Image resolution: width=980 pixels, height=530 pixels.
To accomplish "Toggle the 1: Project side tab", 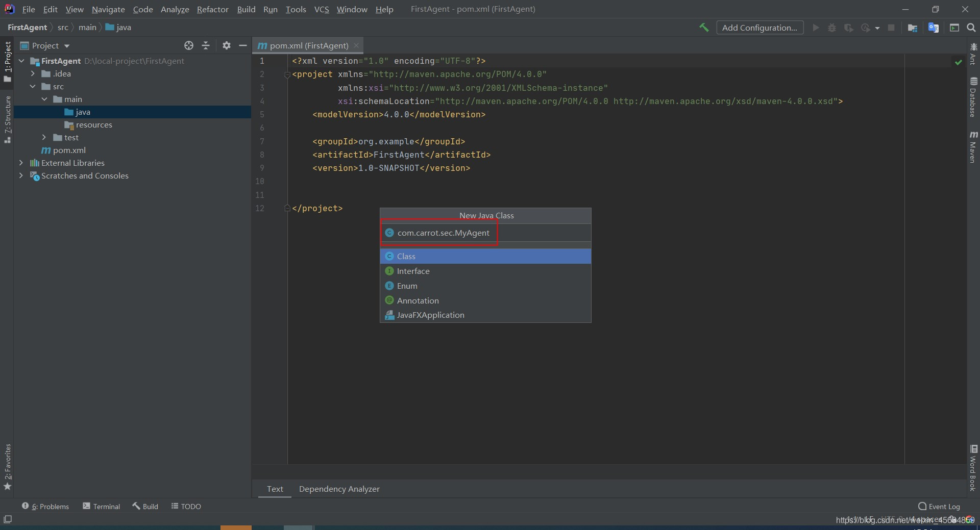I will click(7, 61).
